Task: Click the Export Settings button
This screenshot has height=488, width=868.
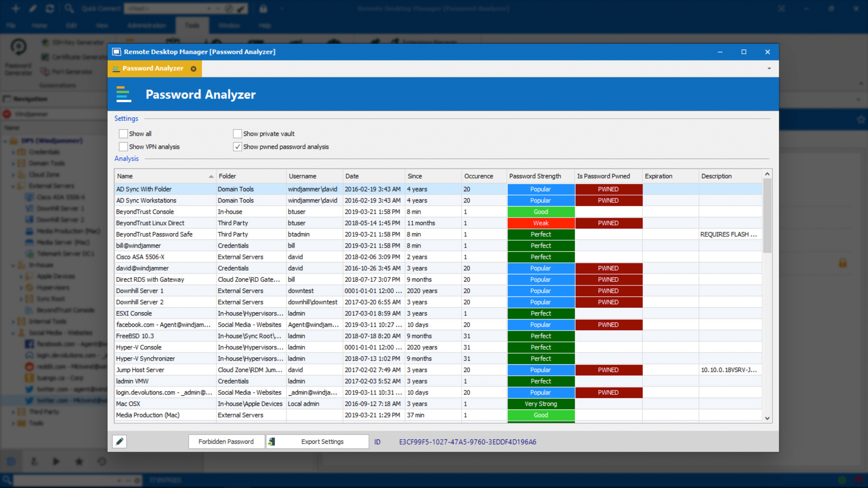Action: tap(322, 441)
